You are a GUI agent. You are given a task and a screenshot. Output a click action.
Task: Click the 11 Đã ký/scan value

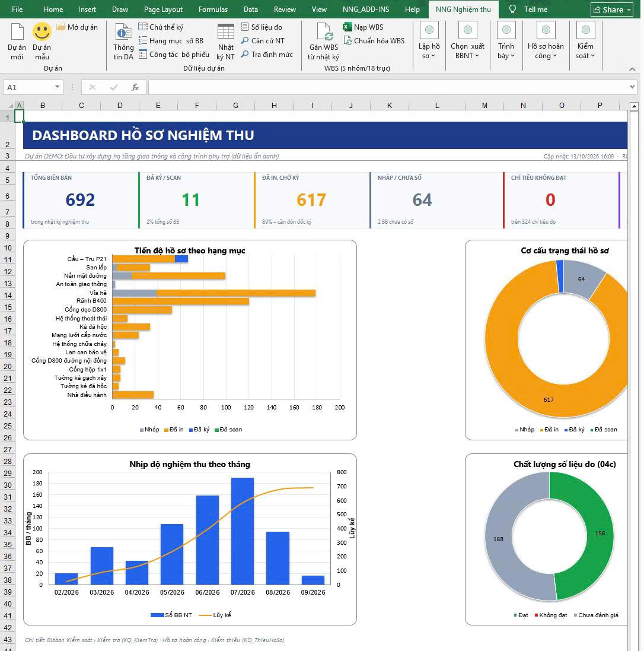coord(190,200)
